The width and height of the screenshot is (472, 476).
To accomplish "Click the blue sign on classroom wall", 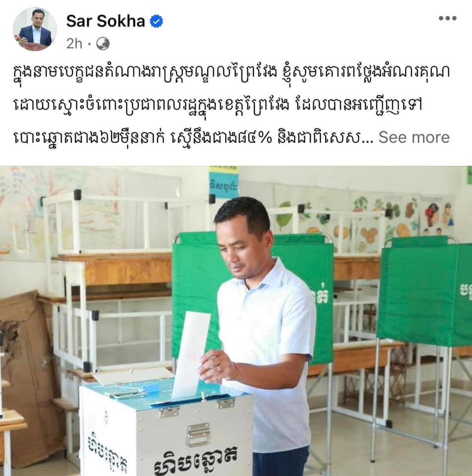I will [224, 182].
